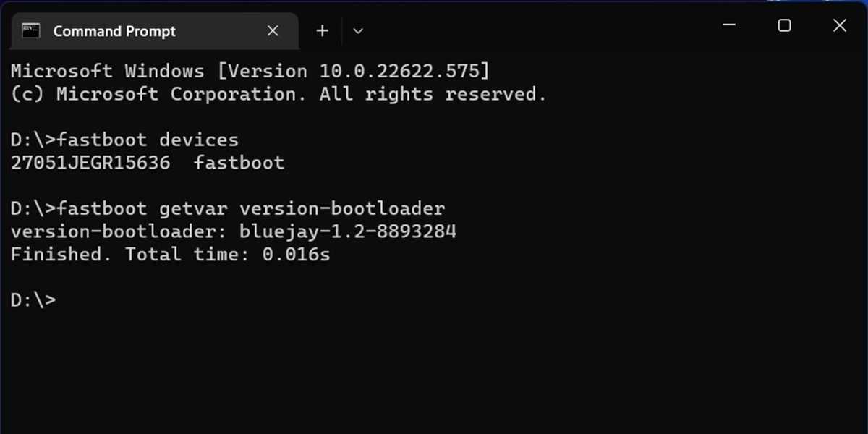
Task: Close the Command Prompt tab
Action: 273,31
